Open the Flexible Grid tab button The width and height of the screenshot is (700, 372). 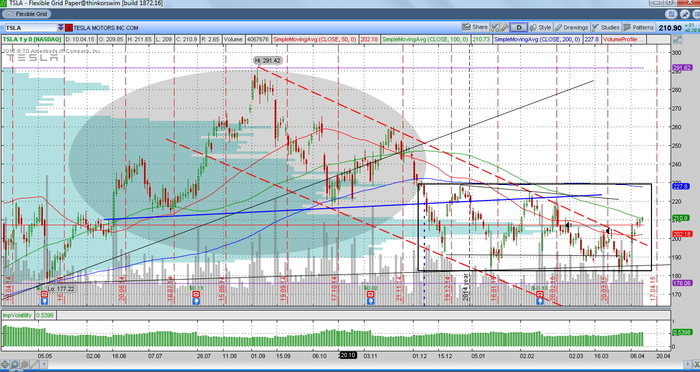pos(25,14)
